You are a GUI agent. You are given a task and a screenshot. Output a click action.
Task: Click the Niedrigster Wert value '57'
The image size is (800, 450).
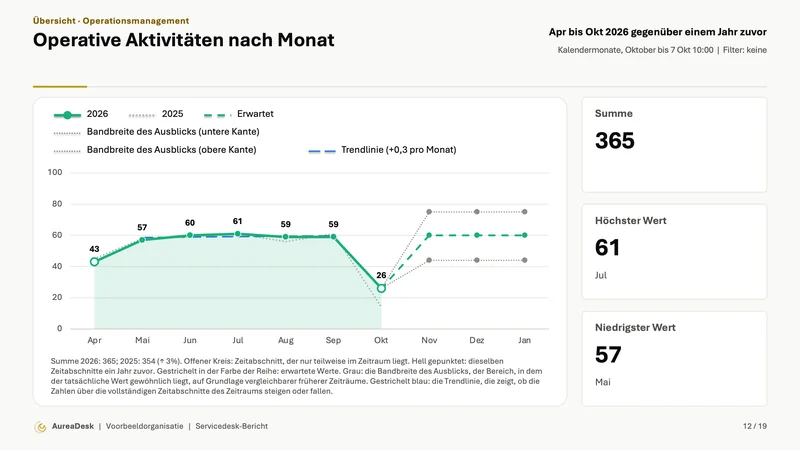pos(608,355)
